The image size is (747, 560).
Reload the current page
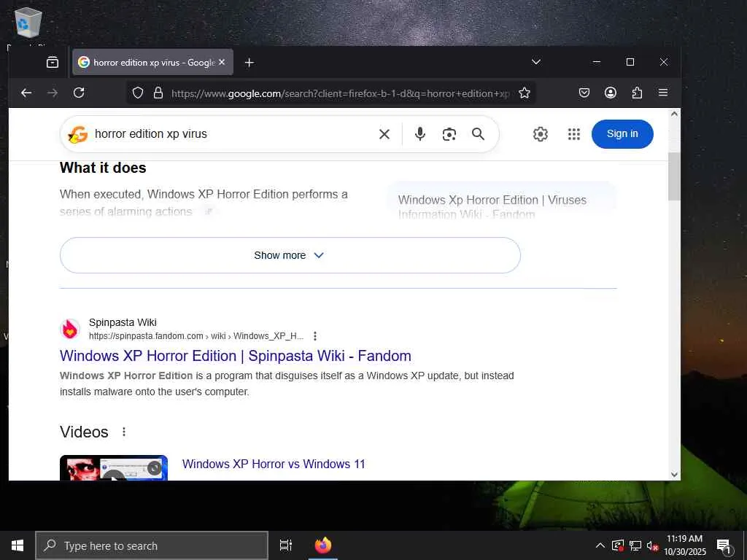[x=79, y=93]
